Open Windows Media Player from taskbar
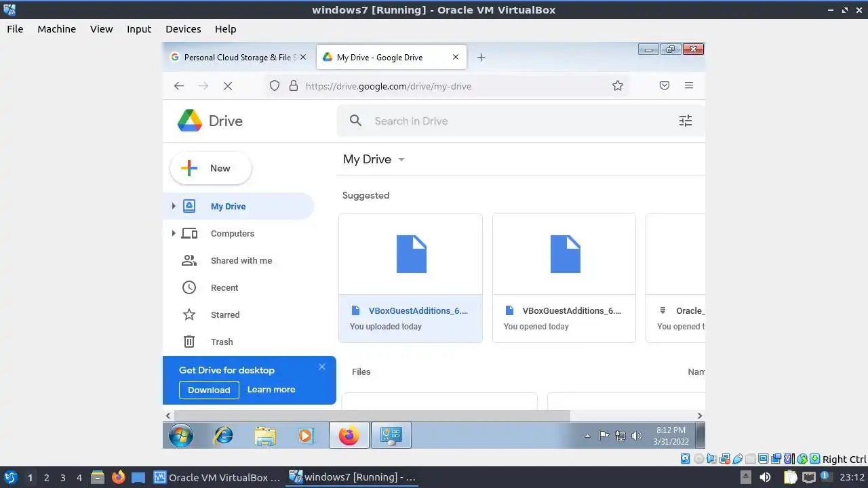Screen dimensions: 868x488 coord(306,435)
